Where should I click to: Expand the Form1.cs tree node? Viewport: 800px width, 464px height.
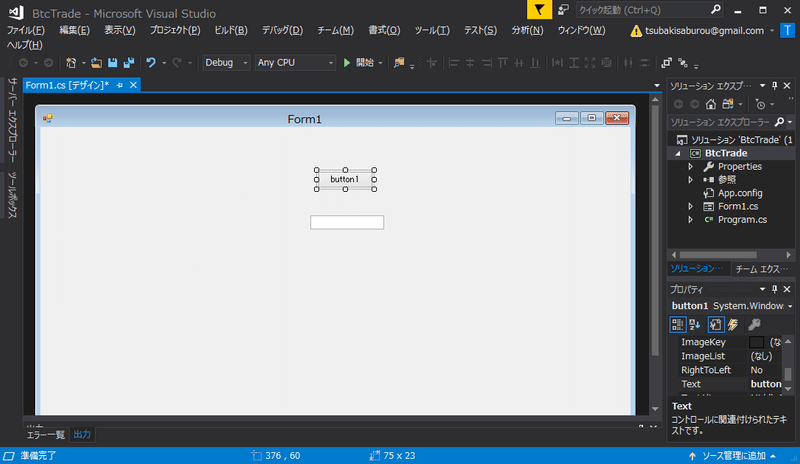pyautogui.click(x=691, y=206)
